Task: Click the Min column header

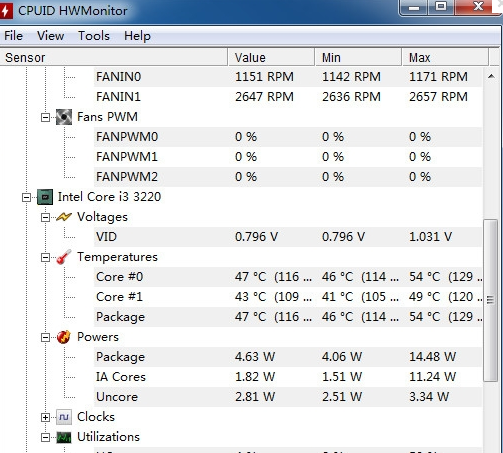Action: [358, 57]
